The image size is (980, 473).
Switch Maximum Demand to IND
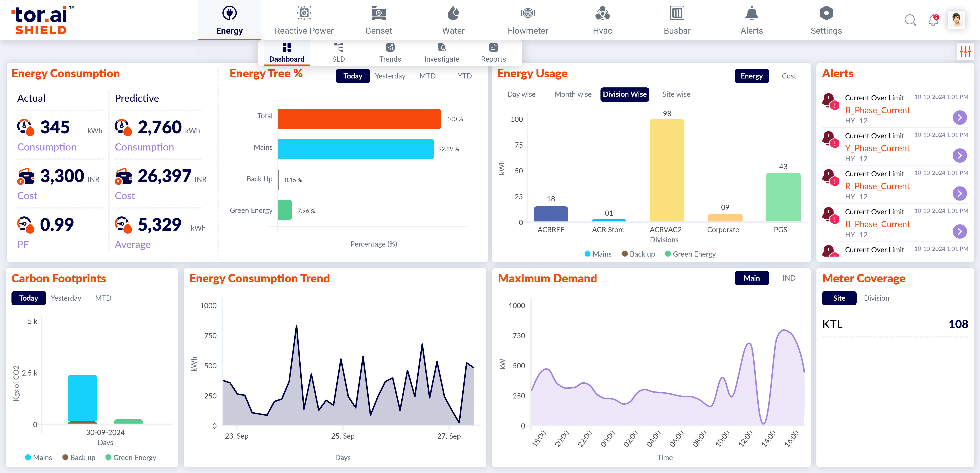pos(789,278)
